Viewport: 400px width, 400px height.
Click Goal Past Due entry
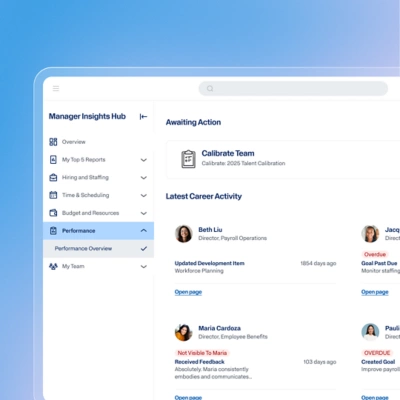pyautogui.click(x=379, y=263)
